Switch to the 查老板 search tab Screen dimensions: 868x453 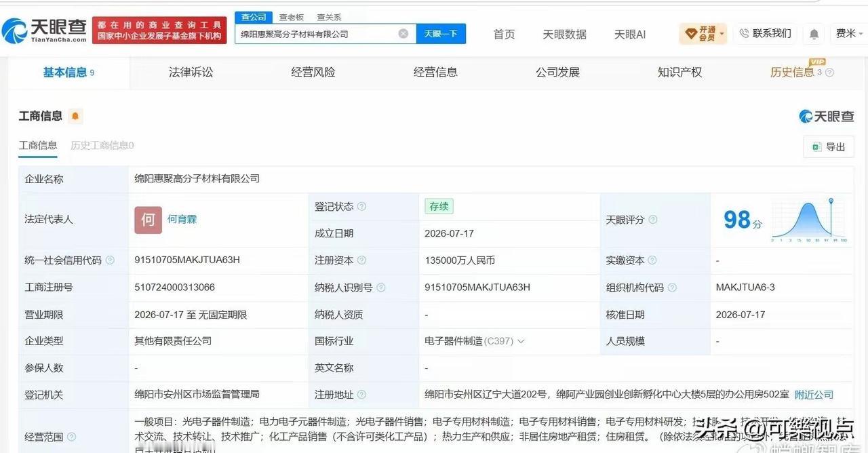292,17
